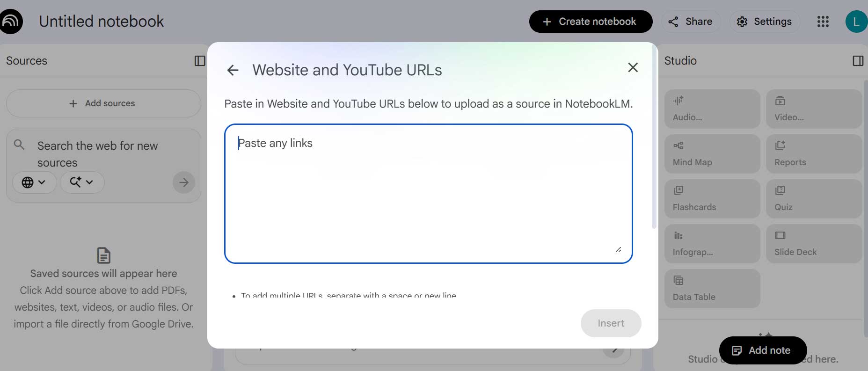The image size is (868, 371).
Task: Click the textarea resize handle
Action: (618, 249)
